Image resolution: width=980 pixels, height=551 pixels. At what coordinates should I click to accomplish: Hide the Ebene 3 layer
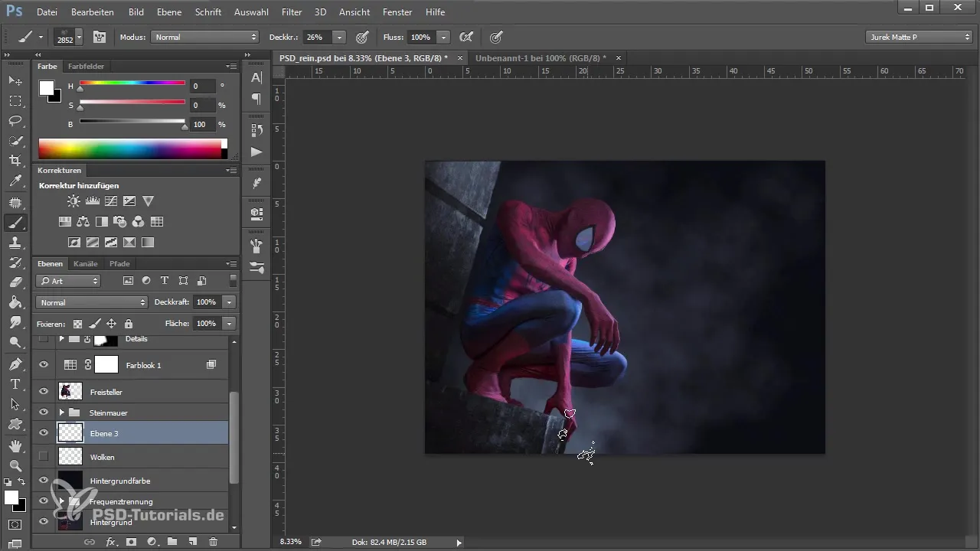tap(44, 433)
